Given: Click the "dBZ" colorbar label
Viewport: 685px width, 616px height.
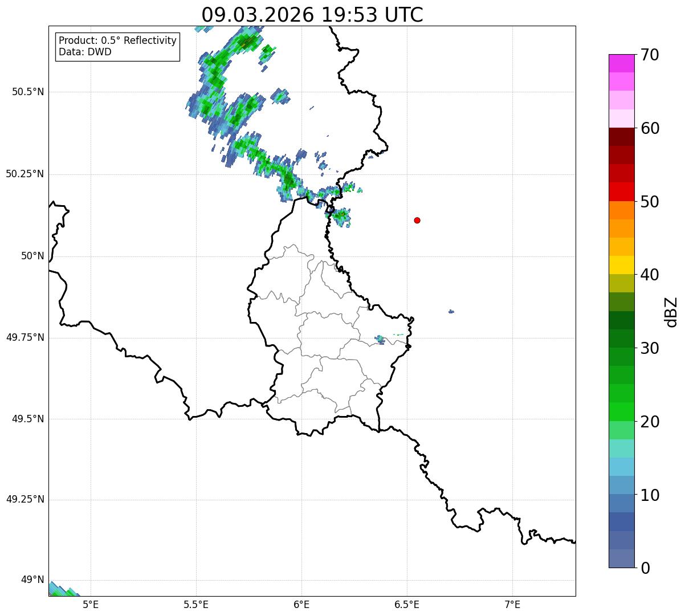Looking at the screenshot, I should (671, 311).
